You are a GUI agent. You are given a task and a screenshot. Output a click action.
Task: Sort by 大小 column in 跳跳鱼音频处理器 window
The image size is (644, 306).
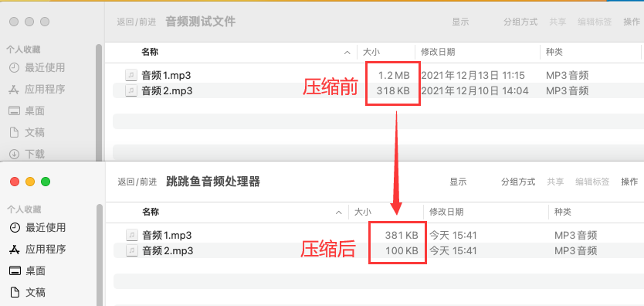click(363, 212)
